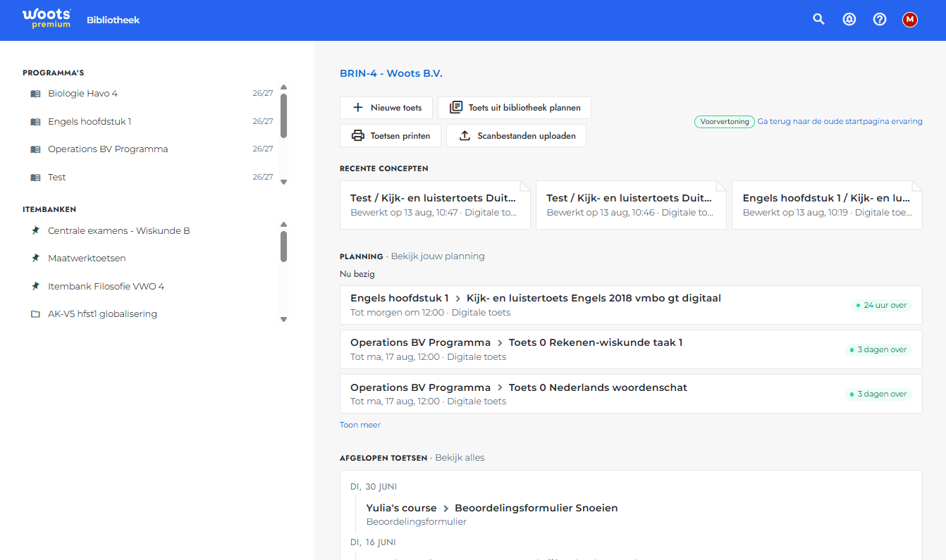946x560 pixels.
Task: Click the DI, 30 JUNI date header
Action: pos(374,487)
